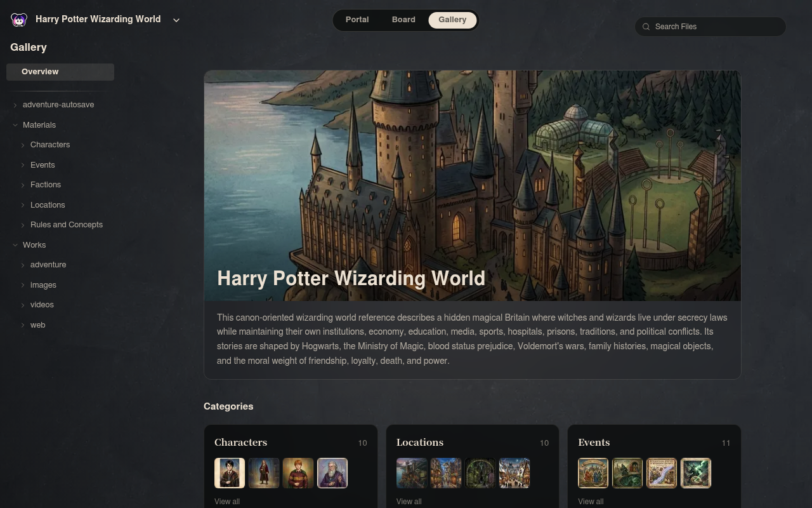Click View all under Events
The width and height of the screenshot is (812, 508).
pos(591,502)
